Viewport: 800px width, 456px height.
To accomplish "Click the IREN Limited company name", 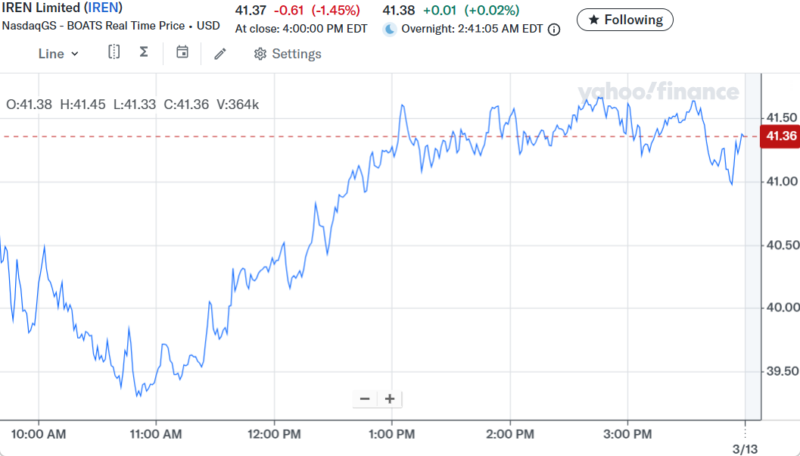I will (x=41, y=8).
